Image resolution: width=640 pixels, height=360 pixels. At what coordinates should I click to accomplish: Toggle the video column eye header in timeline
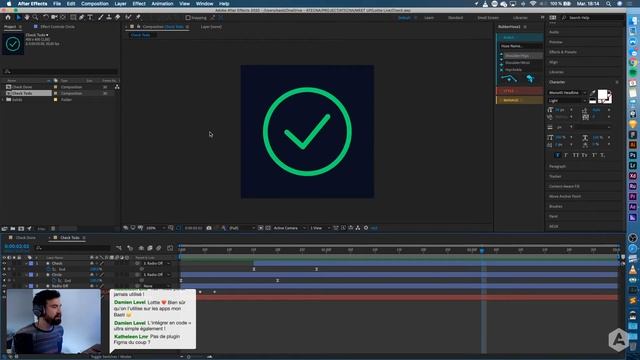click(x=4, y=258)
